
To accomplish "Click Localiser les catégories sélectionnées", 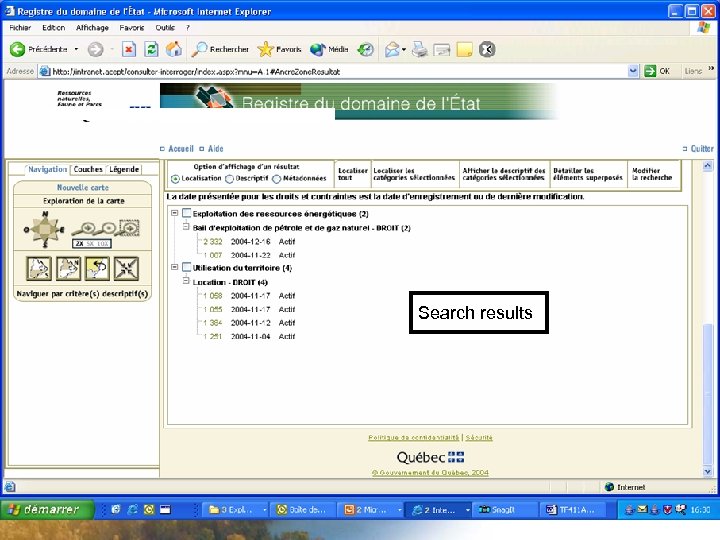I will pos(414,174).
